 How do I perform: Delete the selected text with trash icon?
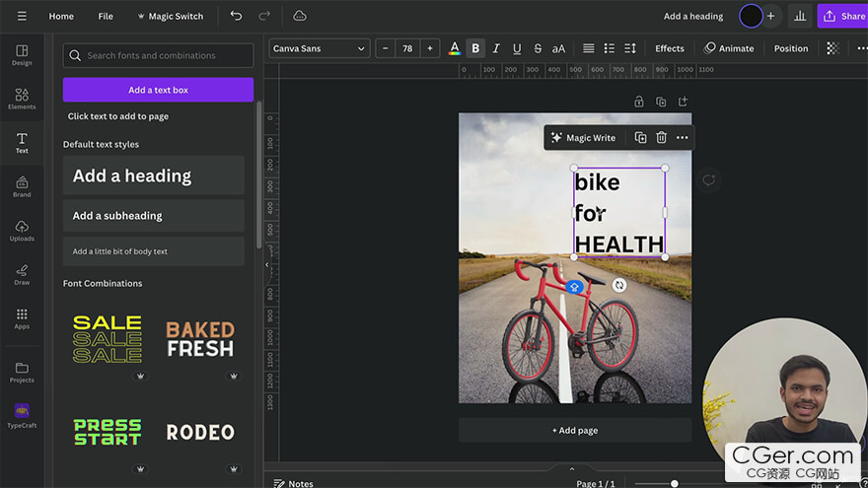pyautogui.click(x=661, y=138)
